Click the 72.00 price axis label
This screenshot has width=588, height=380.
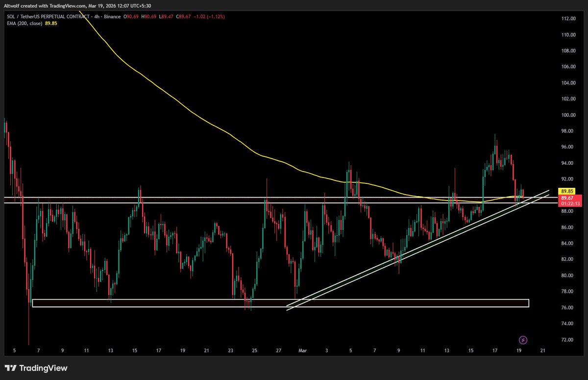point(568,340)
